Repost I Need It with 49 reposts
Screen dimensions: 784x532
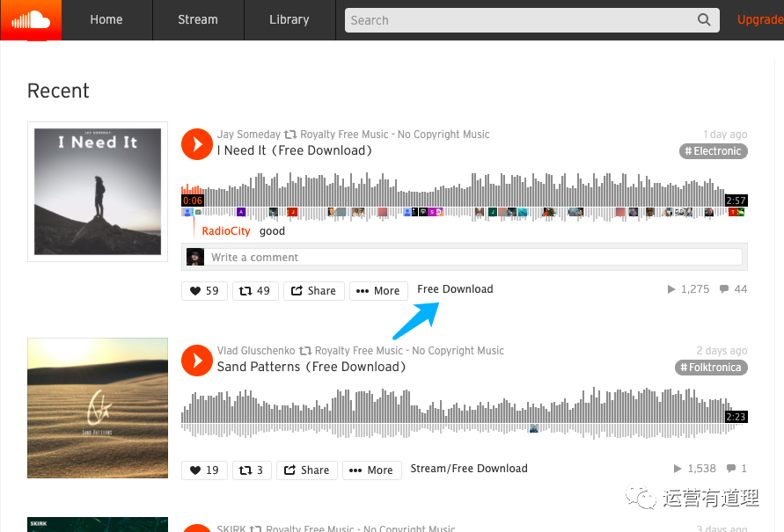pyautogui.click(x=255, y=291)
